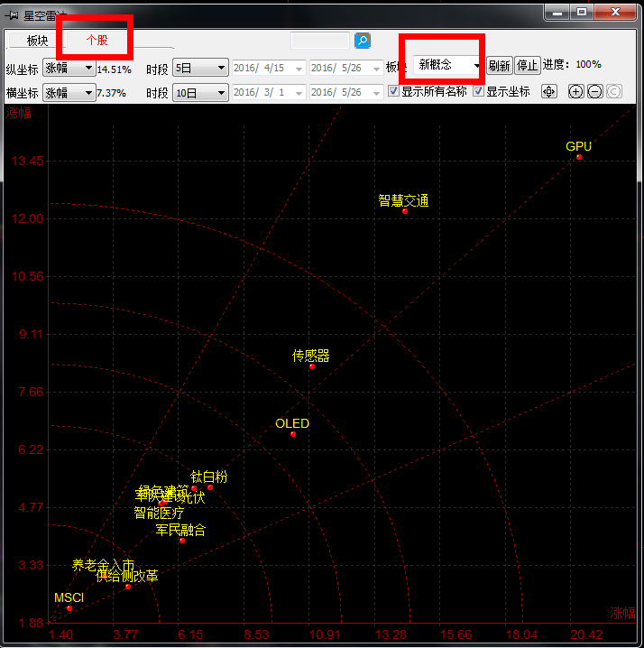Open the 纵坐标 涨幅 dropdown

point(70,68)
